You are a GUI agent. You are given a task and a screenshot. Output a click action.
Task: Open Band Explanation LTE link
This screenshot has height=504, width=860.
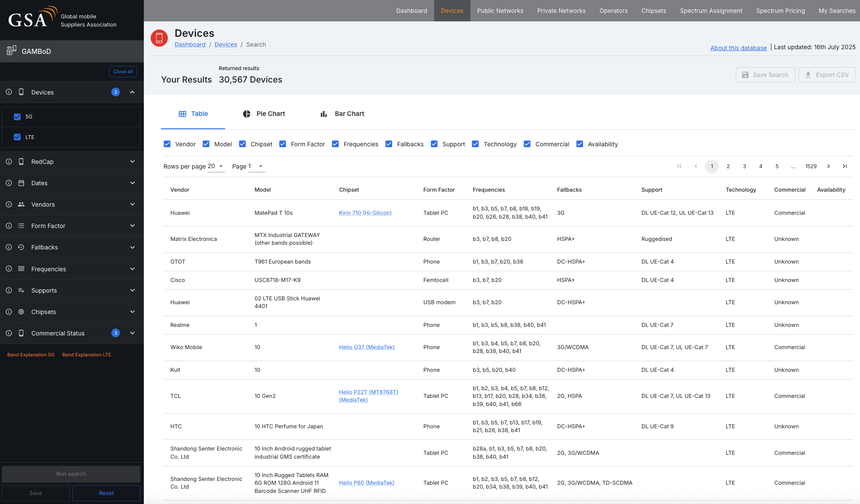point(86,355)
